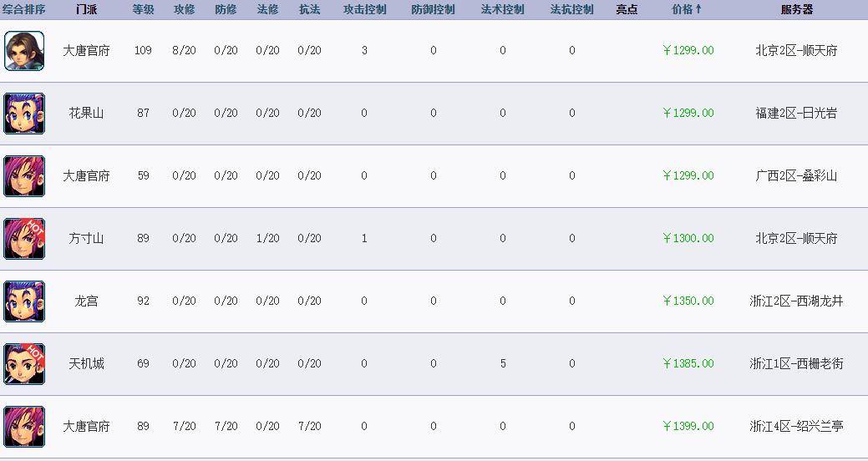Open server 浙江4区-绍兴兰亭 listing

[796, 427]
